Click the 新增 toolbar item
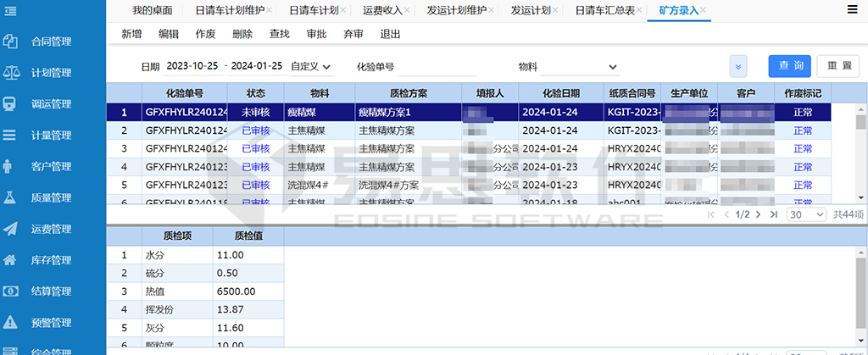868x355 pixels. pyautogui.click(x=131, y=34)
